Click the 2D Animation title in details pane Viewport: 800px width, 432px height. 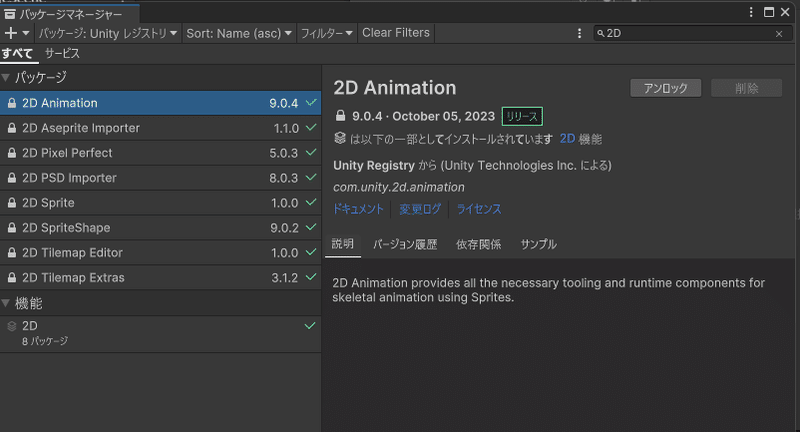tap(394, 88)
